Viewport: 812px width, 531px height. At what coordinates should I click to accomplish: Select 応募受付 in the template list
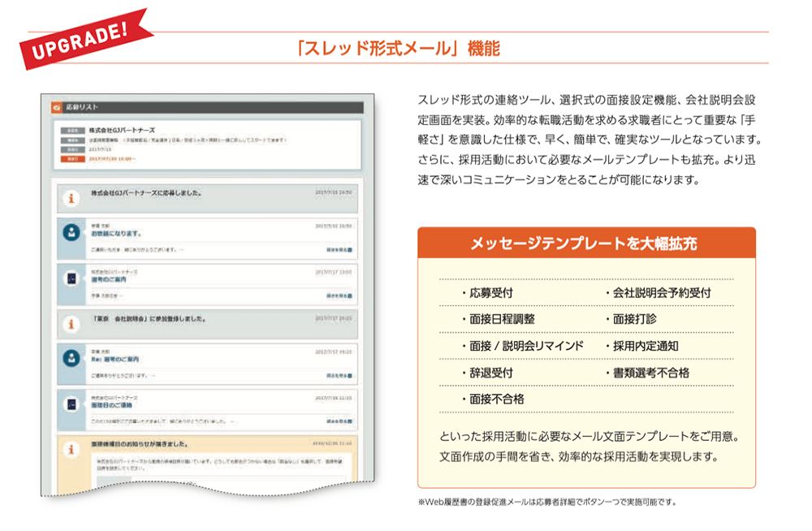(490, 293)
